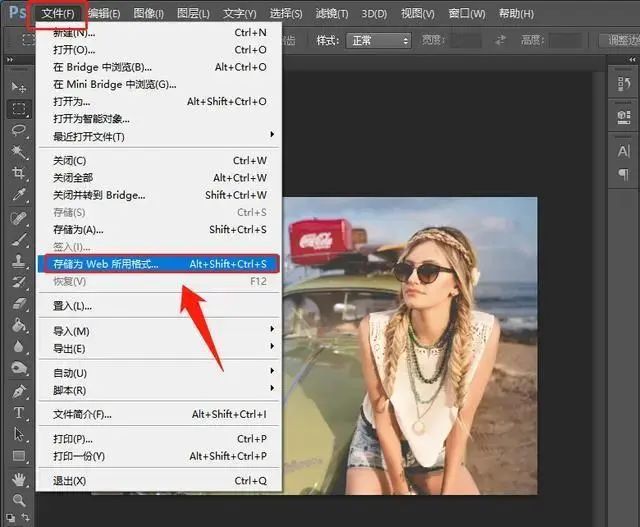Choose 文件简介(F)... menu entry
Viewport: 640px width, 527px height.
point(159,414)
